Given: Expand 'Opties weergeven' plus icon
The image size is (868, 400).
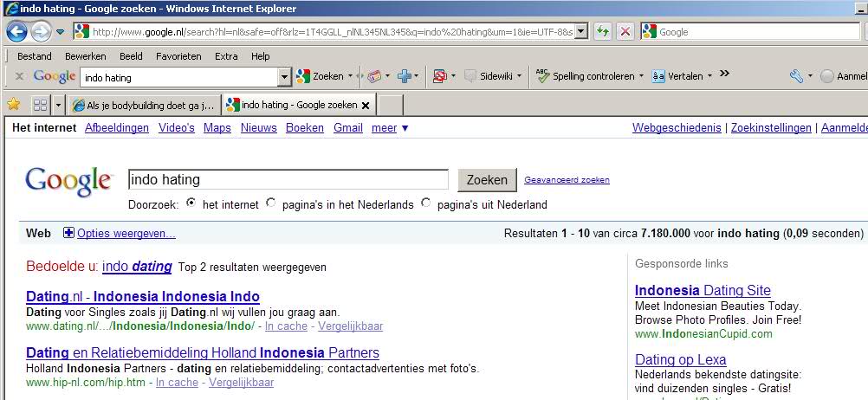Looking at the screenshot, I should coord(69,233).
